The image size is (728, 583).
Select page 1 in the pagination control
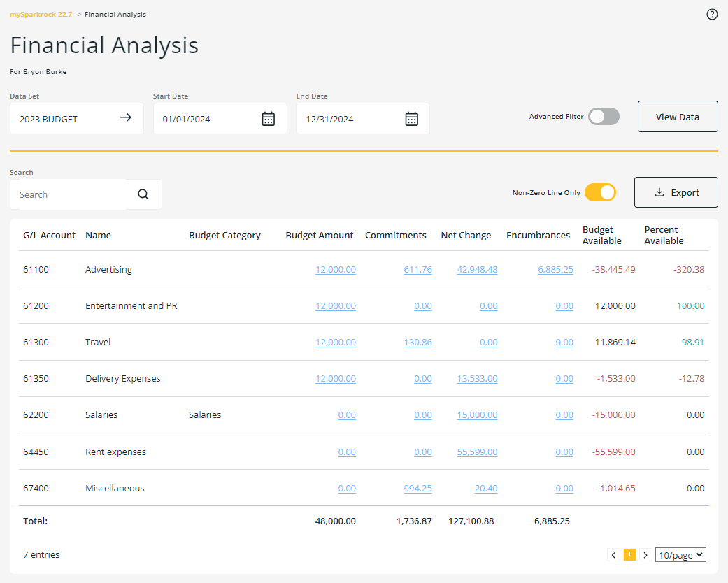pos(629,554)
